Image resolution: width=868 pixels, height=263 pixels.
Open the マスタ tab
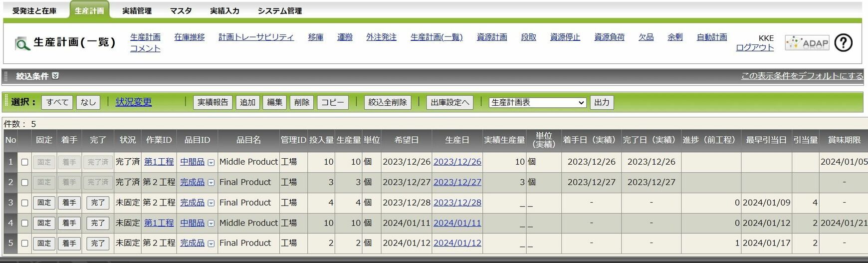click(x=181, y=10)
